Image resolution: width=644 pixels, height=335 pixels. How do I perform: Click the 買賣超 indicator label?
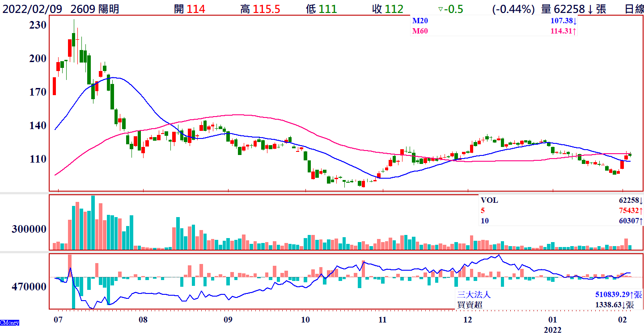click(469, 305)
